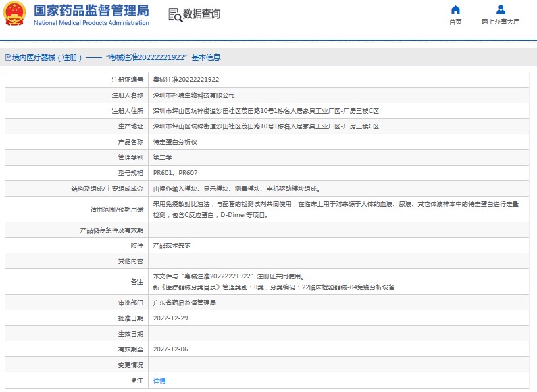Click 产品储存条件及有效期 row label
The image size is (537, 392).
coord(111,230)
